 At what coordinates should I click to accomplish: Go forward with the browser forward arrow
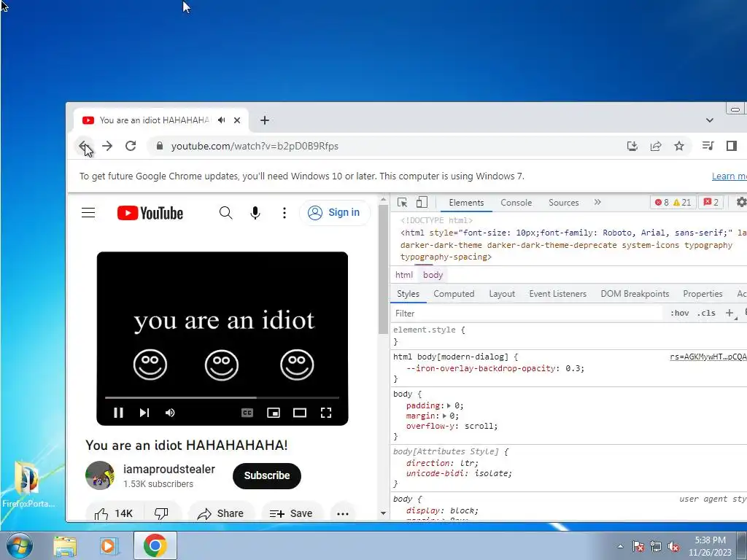point(107,146)
